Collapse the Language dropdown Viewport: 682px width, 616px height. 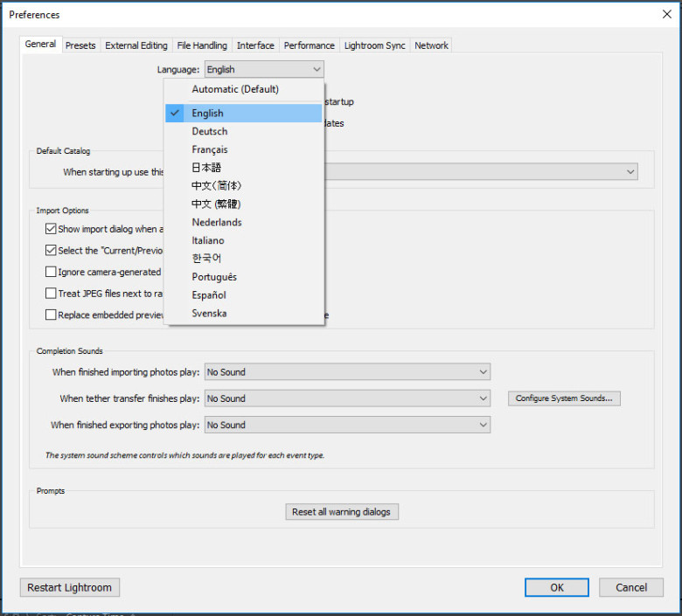[x=264, y=70]
